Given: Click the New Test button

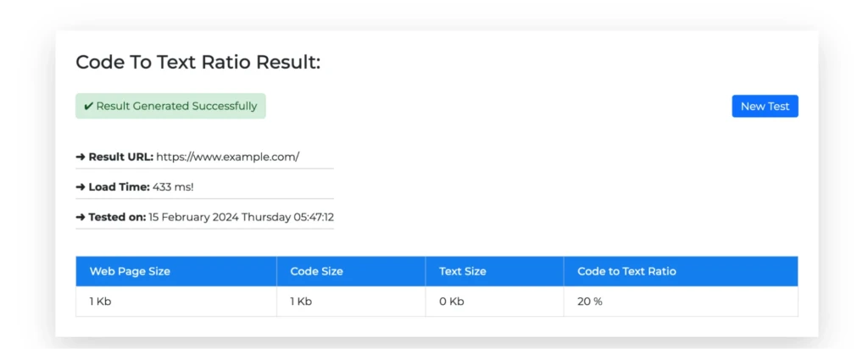Looking at the screenshot, I should [x=765, y=106].
